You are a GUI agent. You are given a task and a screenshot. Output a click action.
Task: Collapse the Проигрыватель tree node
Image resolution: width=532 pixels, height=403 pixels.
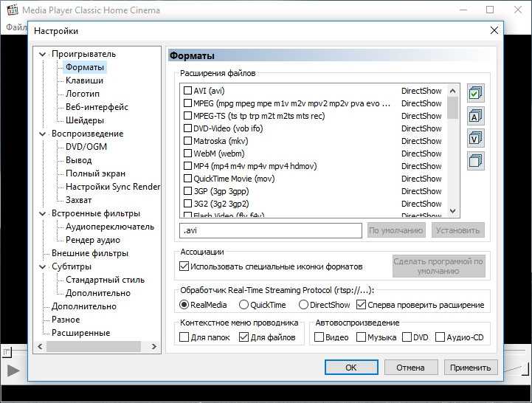[42, 54]
